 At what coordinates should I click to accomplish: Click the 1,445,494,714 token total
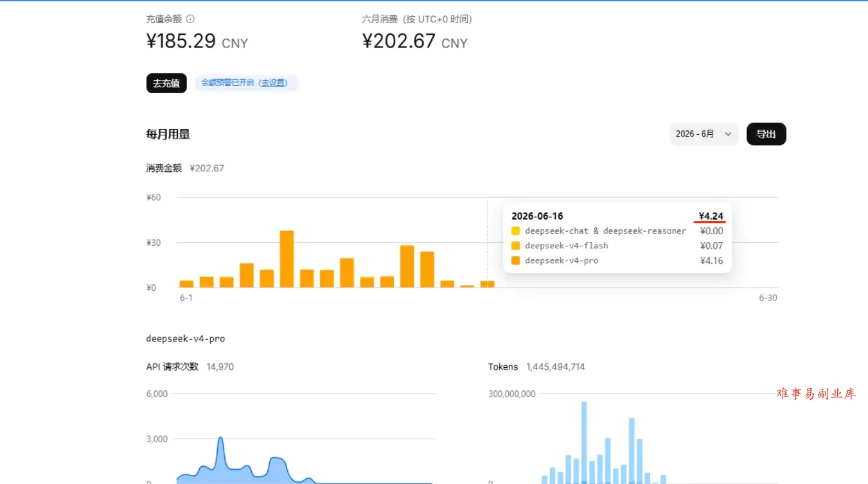(556, 367)
